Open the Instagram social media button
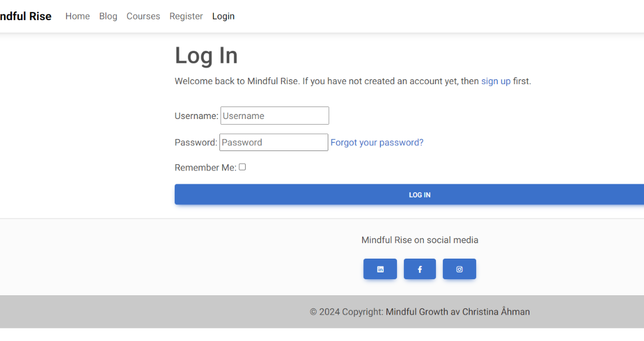The image size is (644, 341). pyautogui.click(x=459, y=269)
